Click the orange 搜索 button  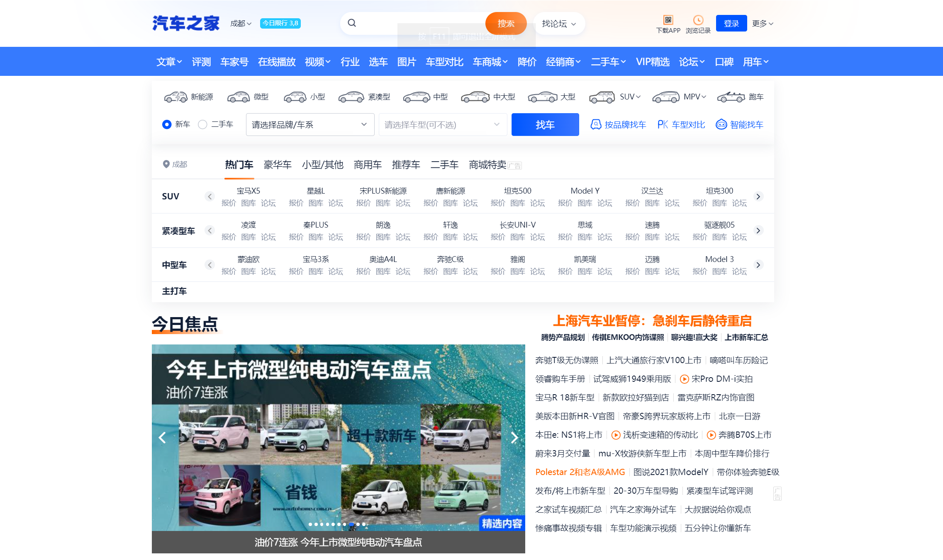tap(506, 24)
